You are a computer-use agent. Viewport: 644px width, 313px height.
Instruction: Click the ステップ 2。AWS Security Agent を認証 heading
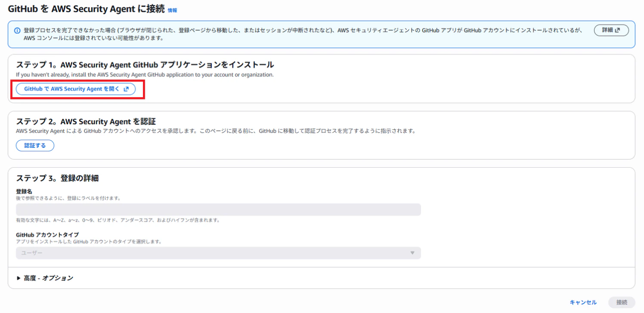[x=86, y=122]
